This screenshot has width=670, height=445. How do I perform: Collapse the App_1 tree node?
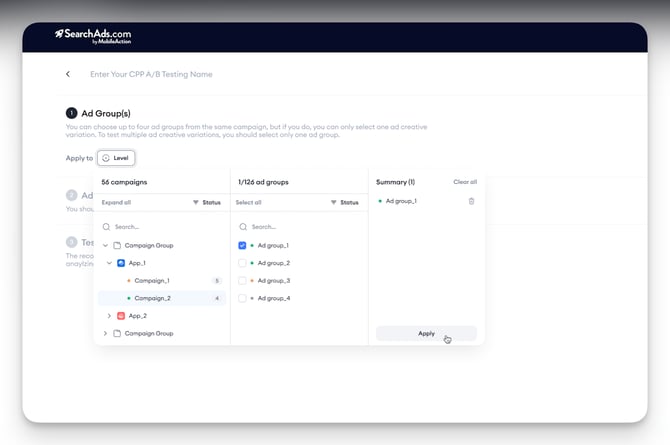[108, 263]
